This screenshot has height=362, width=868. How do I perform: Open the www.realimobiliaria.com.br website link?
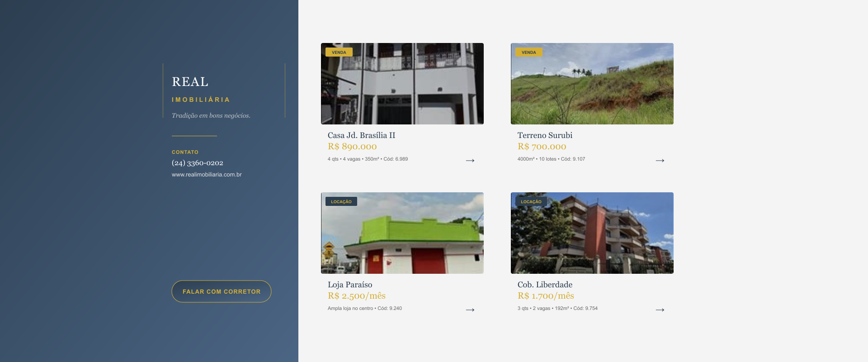pyautogui.click(x=207, y=175)
